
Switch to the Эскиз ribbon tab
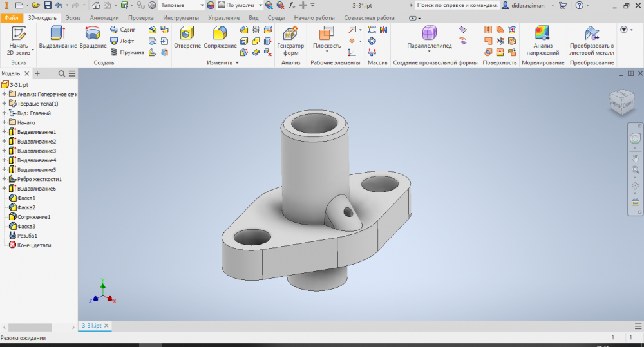pyautogui.click(x=73, y=18)
